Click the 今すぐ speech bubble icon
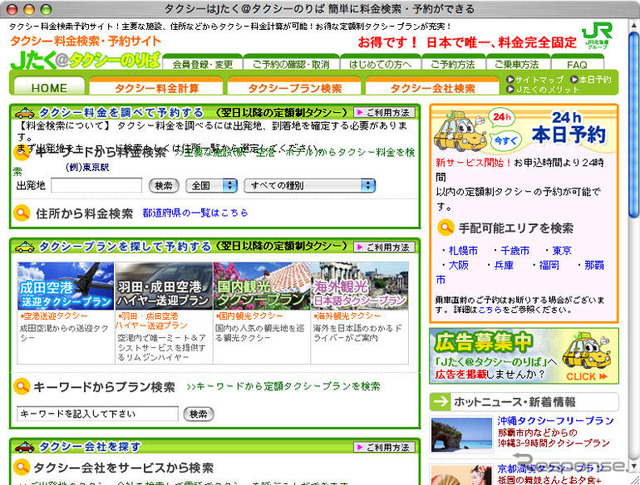640x485 pixels. click(x=505, y=140)
